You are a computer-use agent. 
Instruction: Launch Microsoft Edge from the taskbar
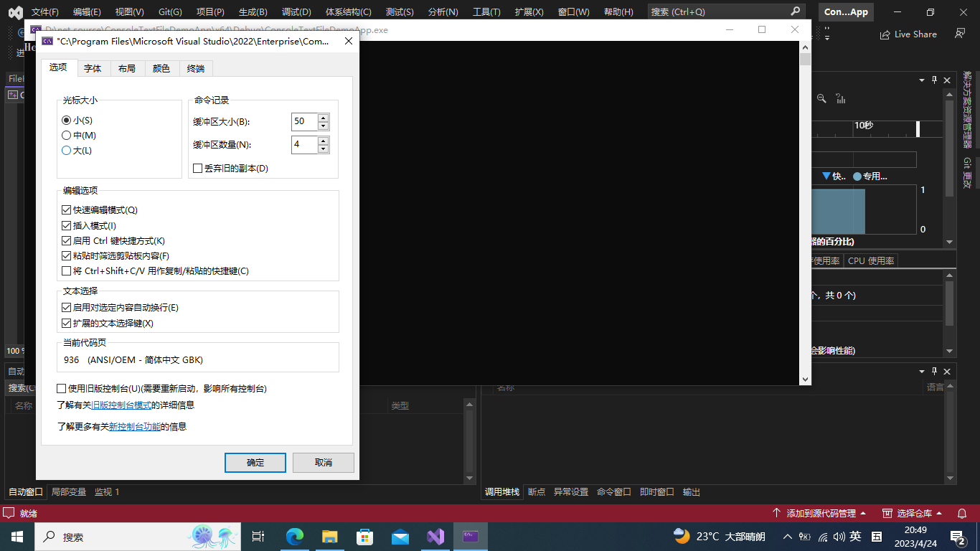[295, 537]
